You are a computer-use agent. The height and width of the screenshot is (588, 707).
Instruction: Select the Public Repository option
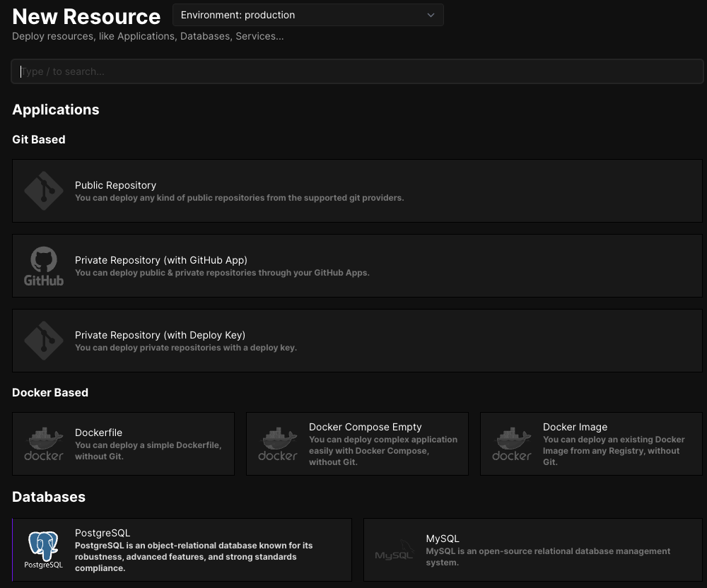(357, 190)
